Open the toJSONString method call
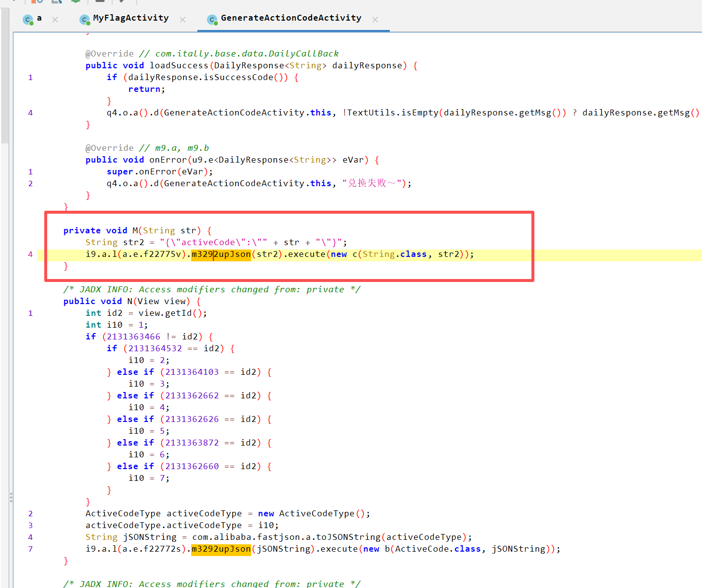Viewport: 702px width, 588px height. point(349,537)
